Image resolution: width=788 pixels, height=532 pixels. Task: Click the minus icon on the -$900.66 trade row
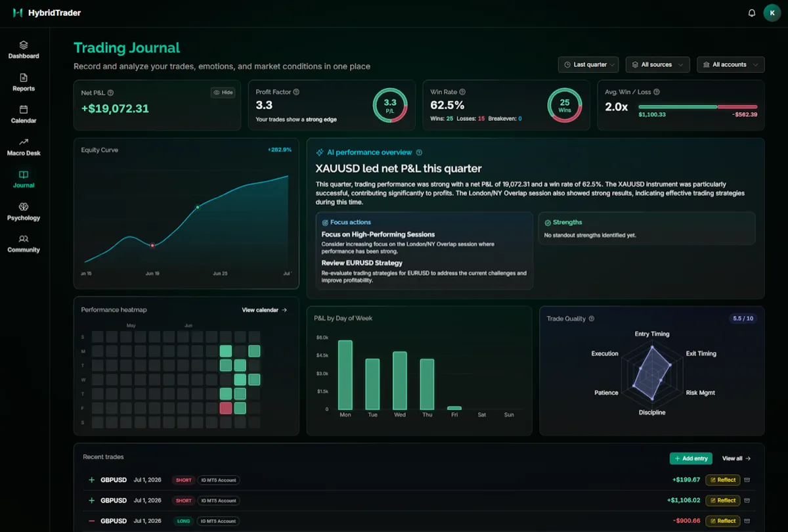point(91,521)
